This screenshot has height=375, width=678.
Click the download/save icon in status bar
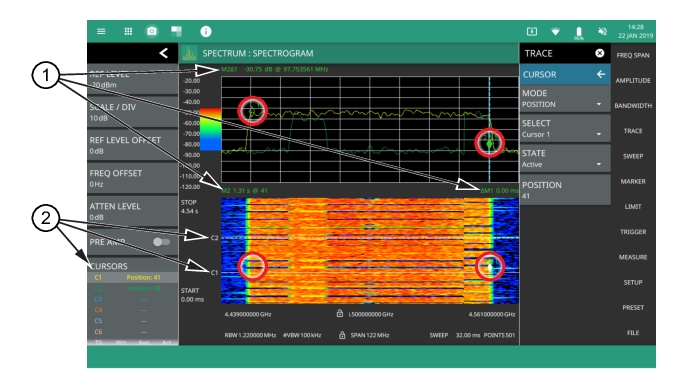click(x=532, y=32)
